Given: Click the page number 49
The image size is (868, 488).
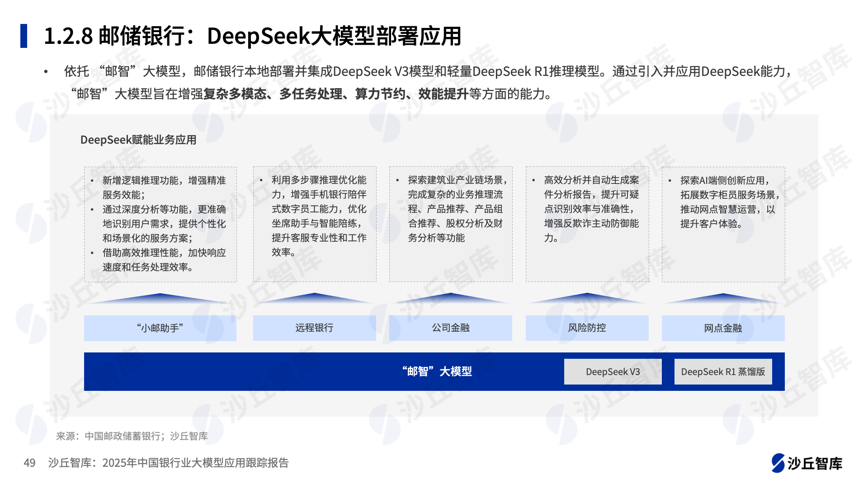Looking at the screenshot, I should click(29, 463).
